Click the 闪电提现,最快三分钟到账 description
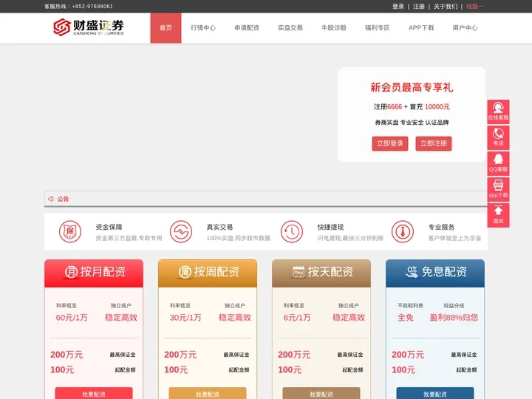The height and width of the screenshot is (399, 532). pos(350,238)
